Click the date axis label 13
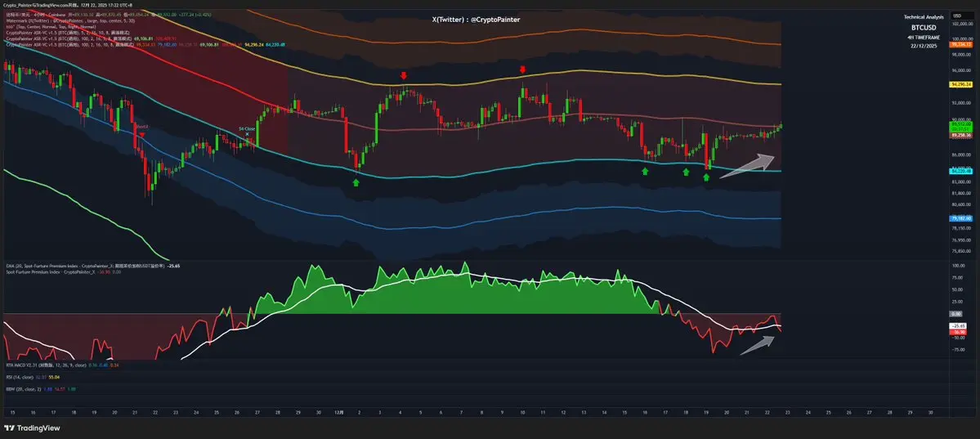This screenshot has width=980, height=439. point(584,413)
